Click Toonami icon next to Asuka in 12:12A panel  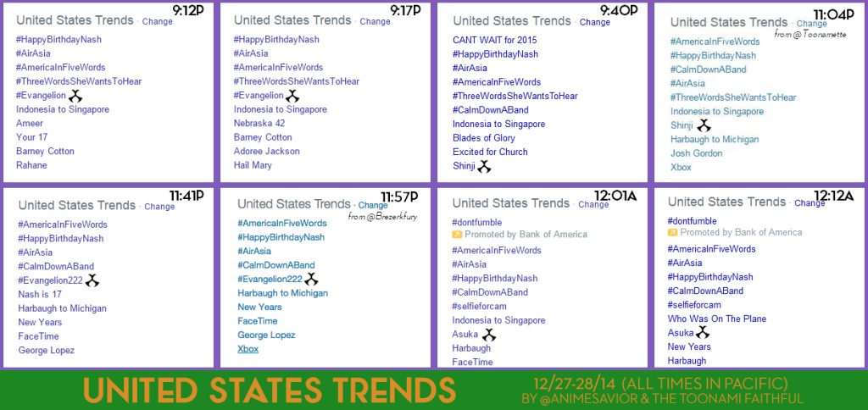click(703, 333)
